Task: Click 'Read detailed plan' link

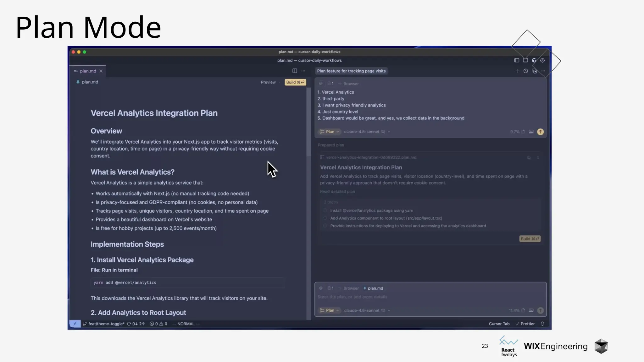Action: pos(337,192)
